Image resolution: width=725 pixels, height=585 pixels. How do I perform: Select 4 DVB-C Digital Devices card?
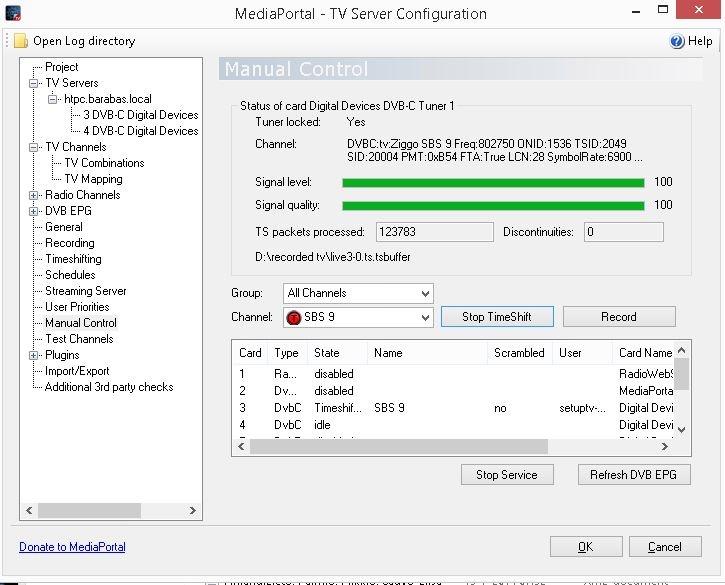(x=141, y=131)
